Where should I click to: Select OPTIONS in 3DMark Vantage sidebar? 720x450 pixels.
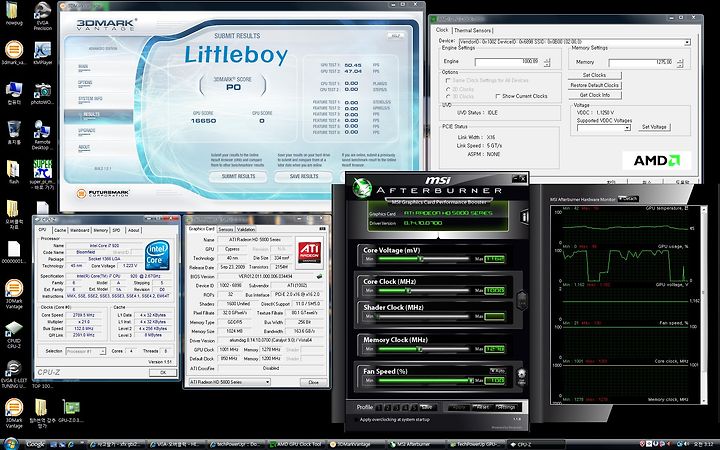point(85,83)
